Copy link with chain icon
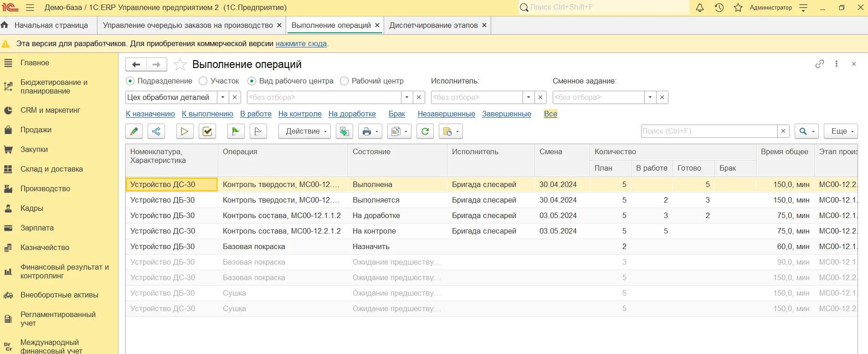Image resolution: width=868 pixels, height=354 pixels. coord(820,64)
